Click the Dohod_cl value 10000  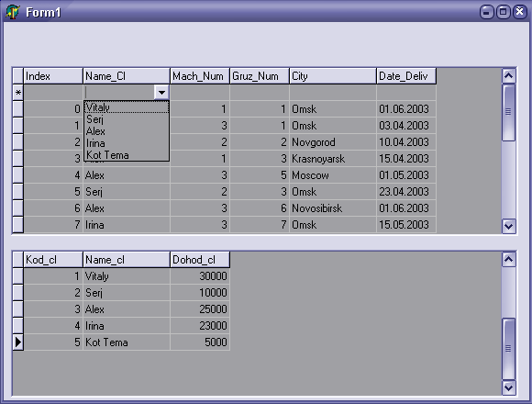[x=200, y=293]
